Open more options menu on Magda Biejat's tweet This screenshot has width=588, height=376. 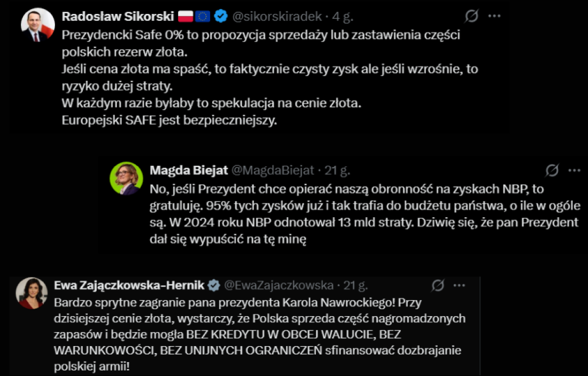pos(574,171)
